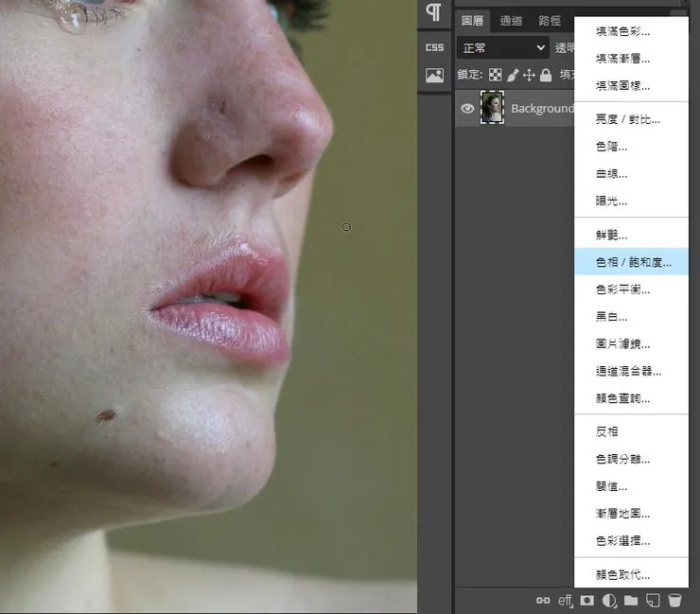The image size is (700, 614).
Task: Choose 填滿色彩... from the menu
Action: point(631,31)
